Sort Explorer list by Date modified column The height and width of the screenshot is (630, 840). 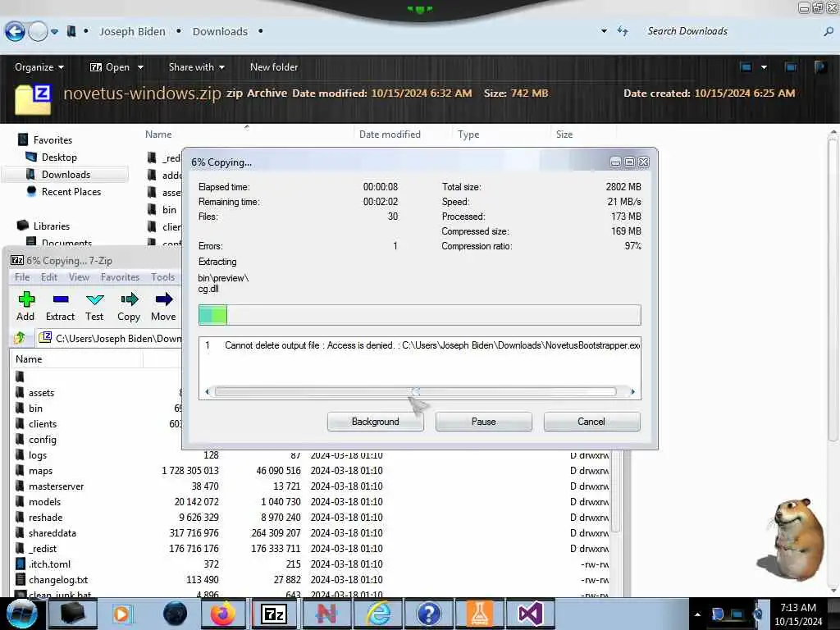point(390,135)
